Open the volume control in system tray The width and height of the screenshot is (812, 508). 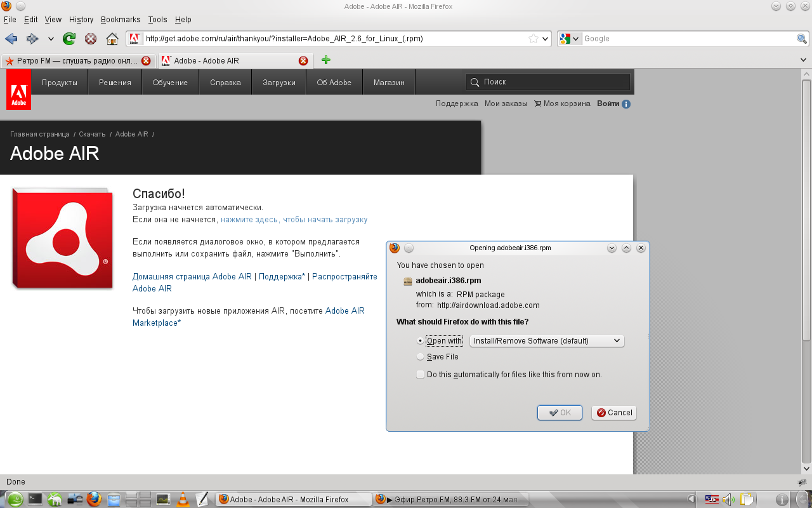(728, 500)
